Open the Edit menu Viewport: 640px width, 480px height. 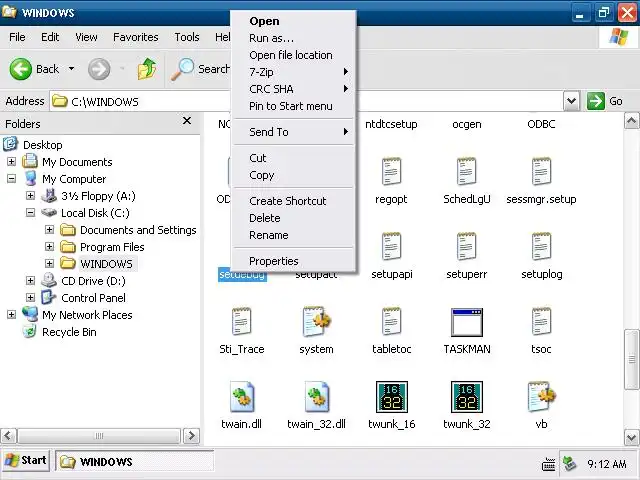coord(50,37)
